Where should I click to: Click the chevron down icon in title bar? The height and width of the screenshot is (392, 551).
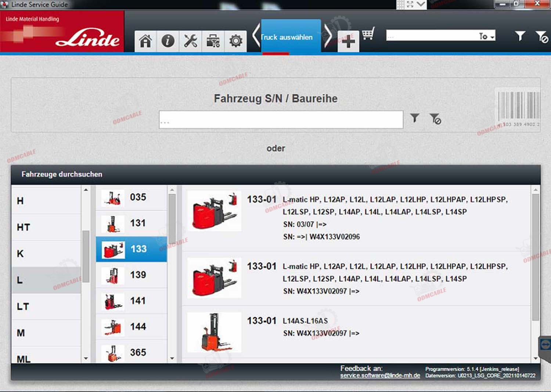tap(421, 4)
